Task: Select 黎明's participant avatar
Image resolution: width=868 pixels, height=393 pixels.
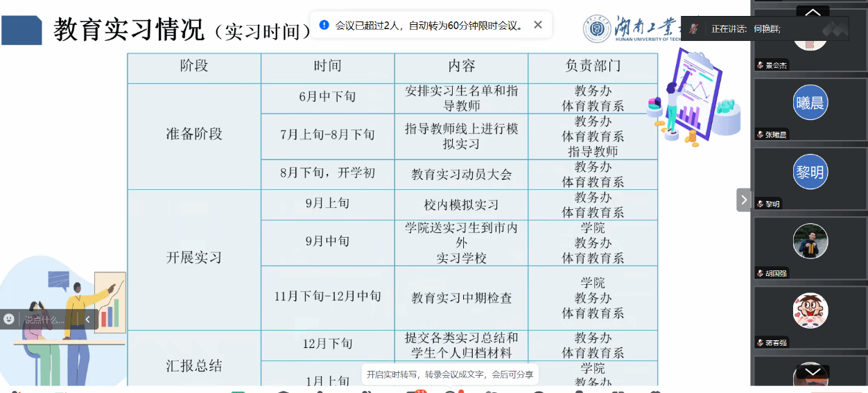Action: (x=810, y=172)
